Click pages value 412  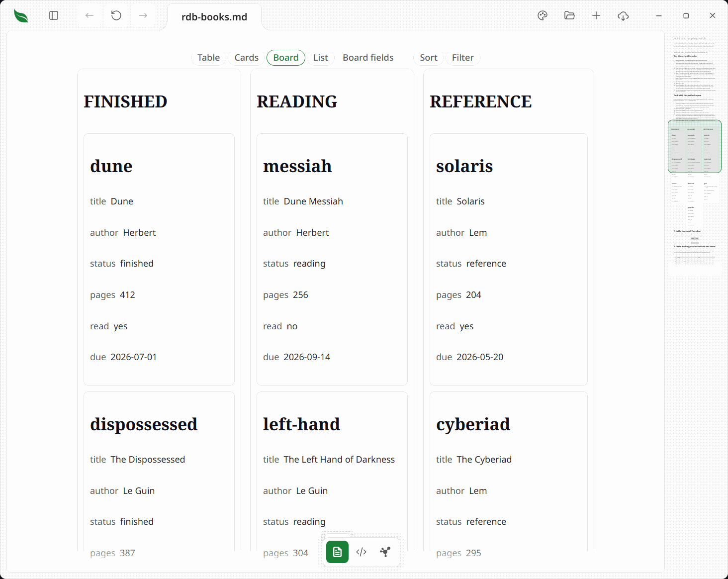[127, 295]
